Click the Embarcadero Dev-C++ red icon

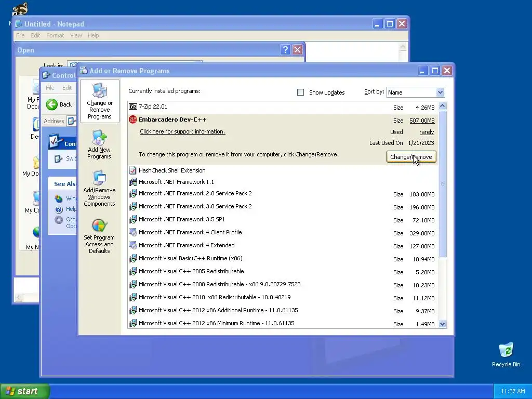[133, 119]
